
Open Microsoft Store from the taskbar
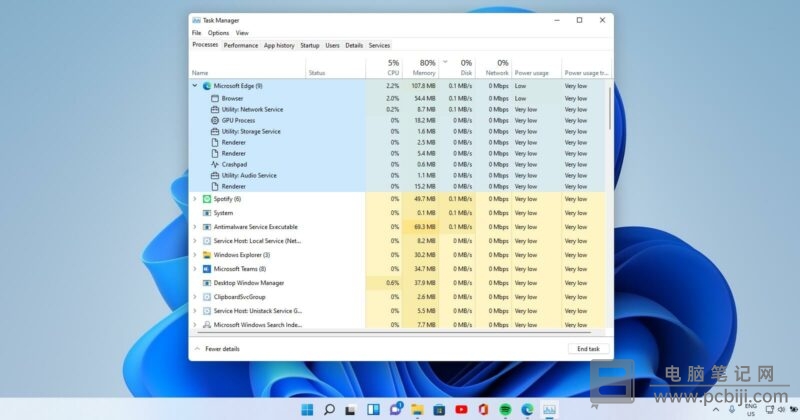tap(439, 409)
